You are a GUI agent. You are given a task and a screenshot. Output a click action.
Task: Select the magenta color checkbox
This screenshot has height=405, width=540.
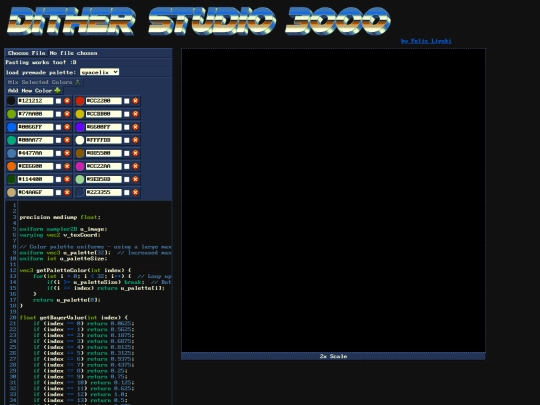pos(126,166)
